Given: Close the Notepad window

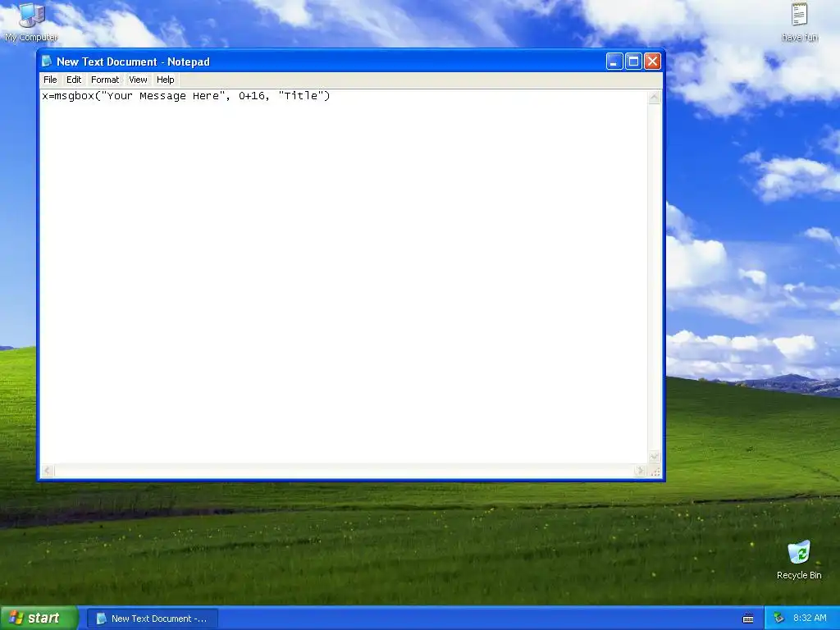Looking at the screenshot, I should pos(652,62).
